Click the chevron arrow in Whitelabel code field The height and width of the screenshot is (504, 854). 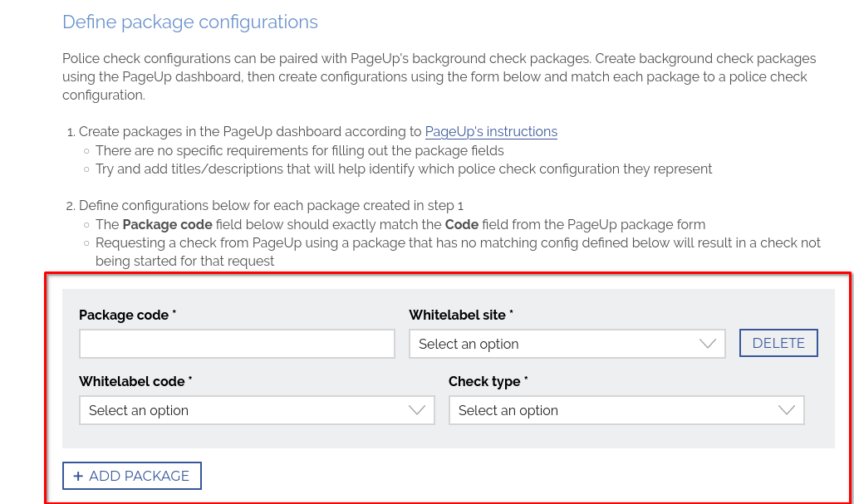point(417,410)
